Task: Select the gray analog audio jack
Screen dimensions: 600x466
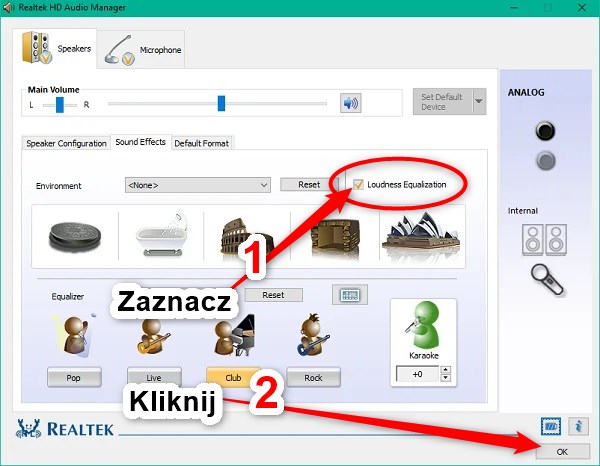Action: [x=545, y=160]
